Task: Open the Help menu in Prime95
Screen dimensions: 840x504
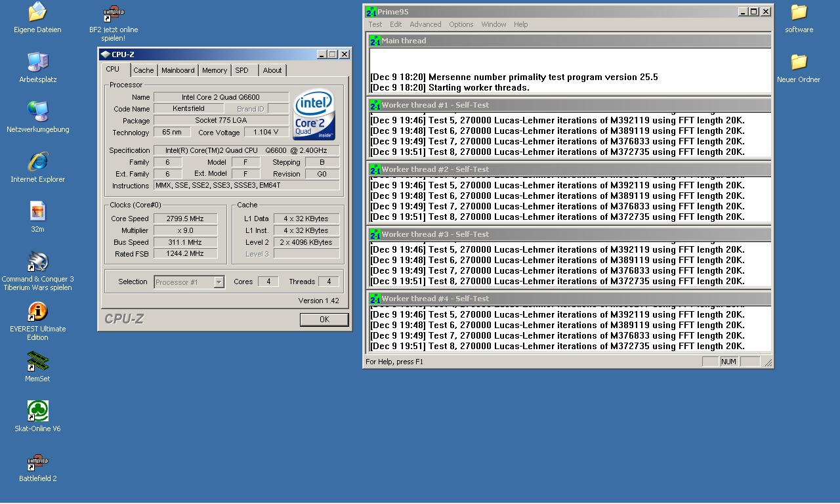Action: pyautogui.click(x=520, y=24)
